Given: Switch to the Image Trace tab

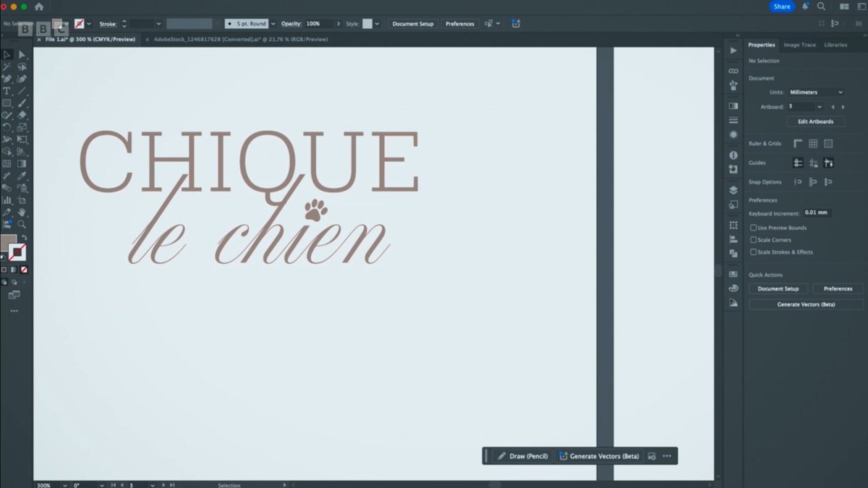Looking at the screenshot, I should click(799, 45).
